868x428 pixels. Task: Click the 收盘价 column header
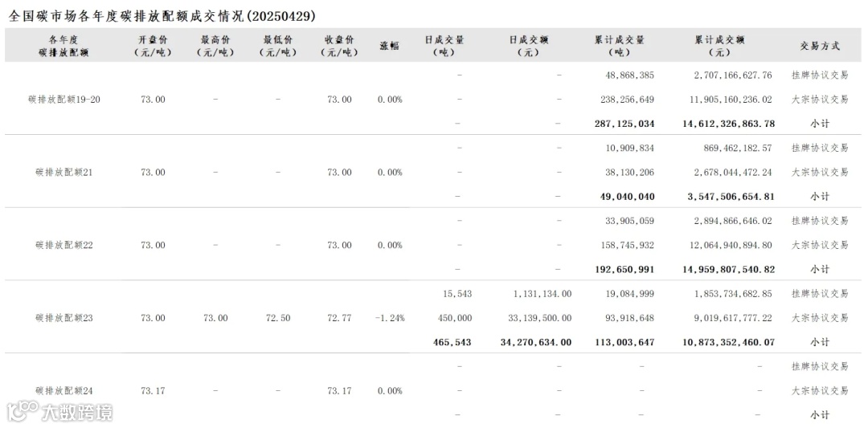339,46
